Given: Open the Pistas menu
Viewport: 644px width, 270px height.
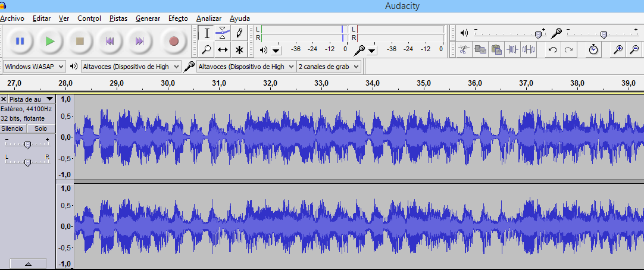Looking at the screenshot, I should pyautogui.click(x=118, y=18).
